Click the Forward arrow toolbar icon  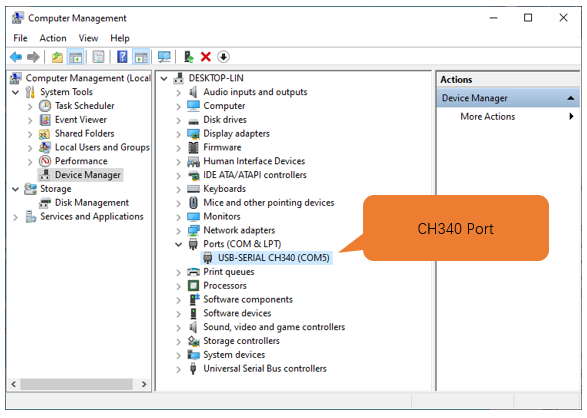coord(33,57)
